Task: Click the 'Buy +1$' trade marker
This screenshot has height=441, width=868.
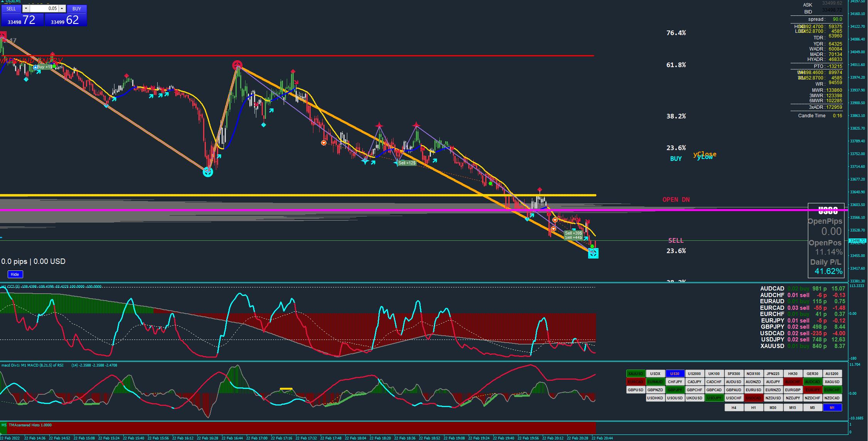Action: pos(44,67)
